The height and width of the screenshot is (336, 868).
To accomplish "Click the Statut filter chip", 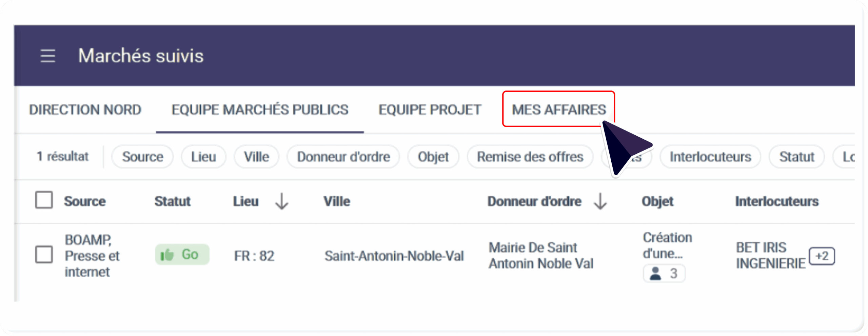I will click(796, 157).
